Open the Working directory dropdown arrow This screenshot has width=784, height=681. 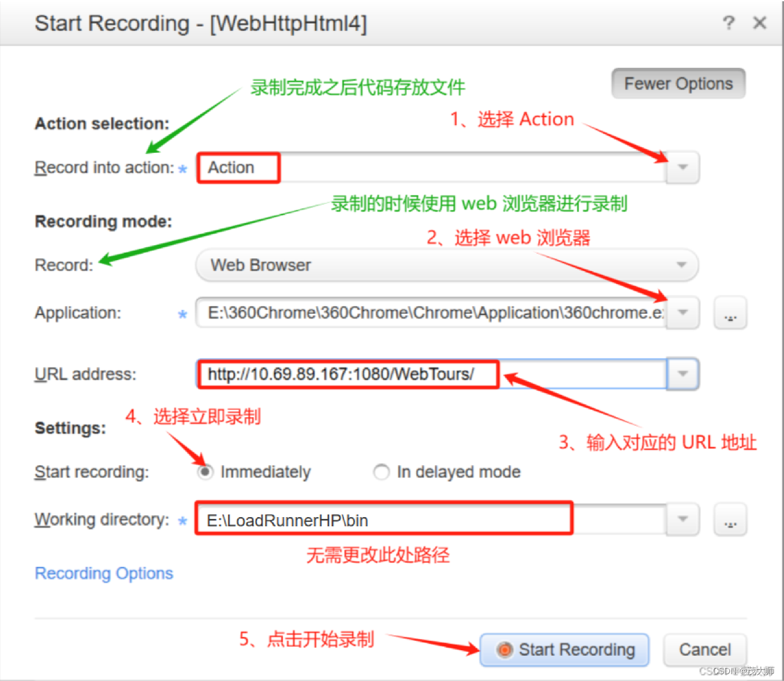pyautogui.click(x=682, y=520)
